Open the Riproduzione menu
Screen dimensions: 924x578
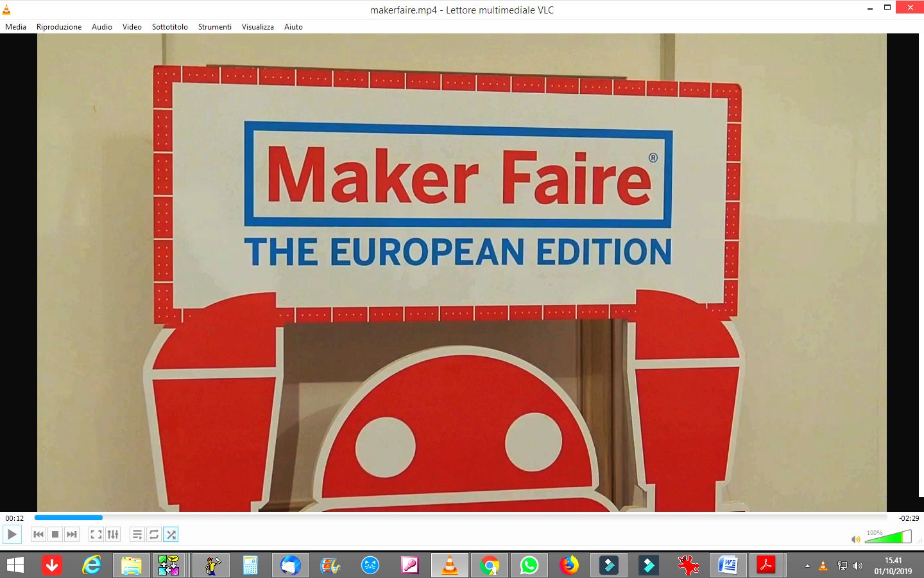tap(59, 27)
